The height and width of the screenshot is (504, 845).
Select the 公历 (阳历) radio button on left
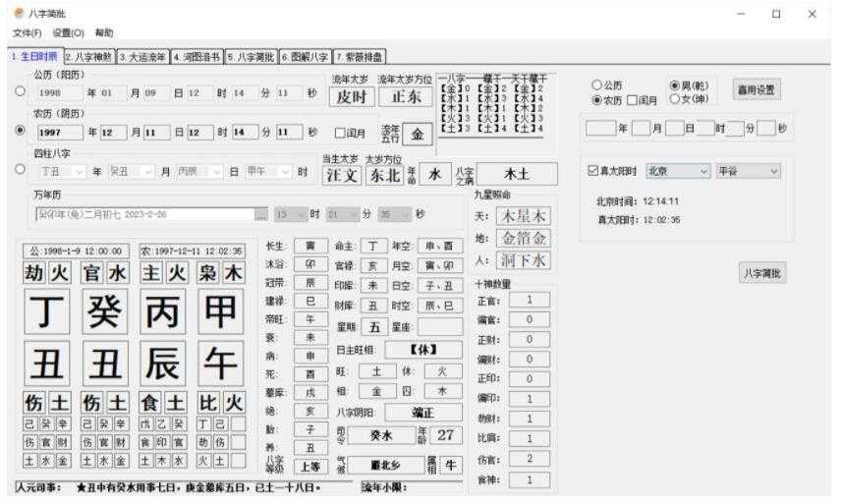point(21,91)
